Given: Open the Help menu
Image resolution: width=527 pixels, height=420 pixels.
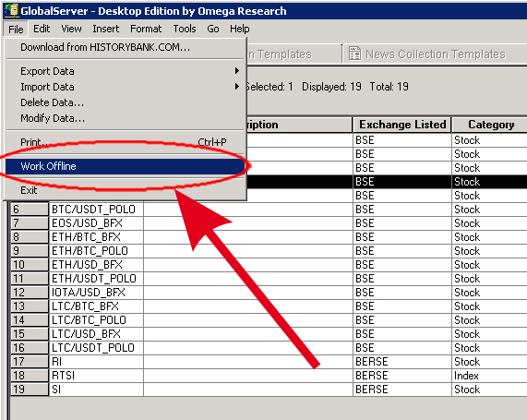Looking at the screenshot, I should [x=240, y=29].
